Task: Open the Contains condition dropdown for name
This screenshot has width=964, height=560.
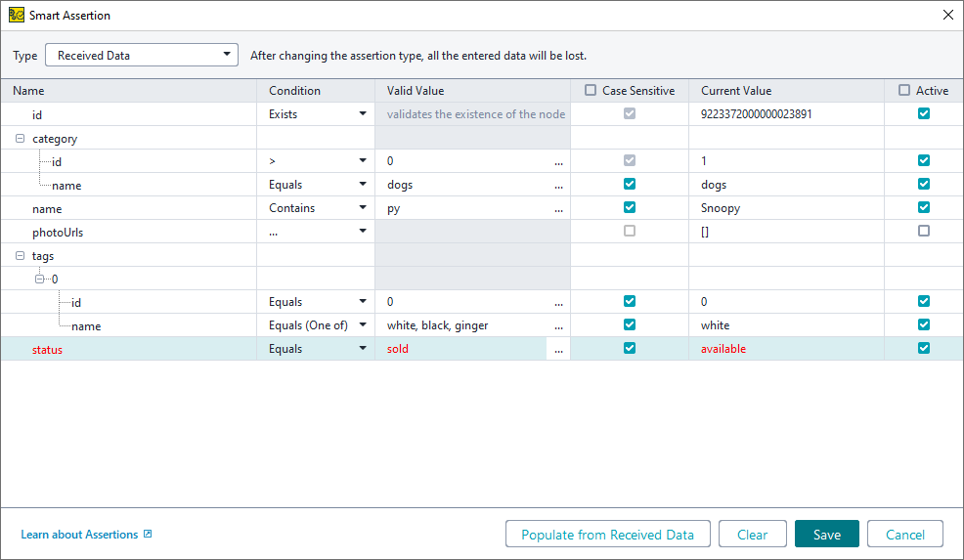Action: (x=363, y=208)
